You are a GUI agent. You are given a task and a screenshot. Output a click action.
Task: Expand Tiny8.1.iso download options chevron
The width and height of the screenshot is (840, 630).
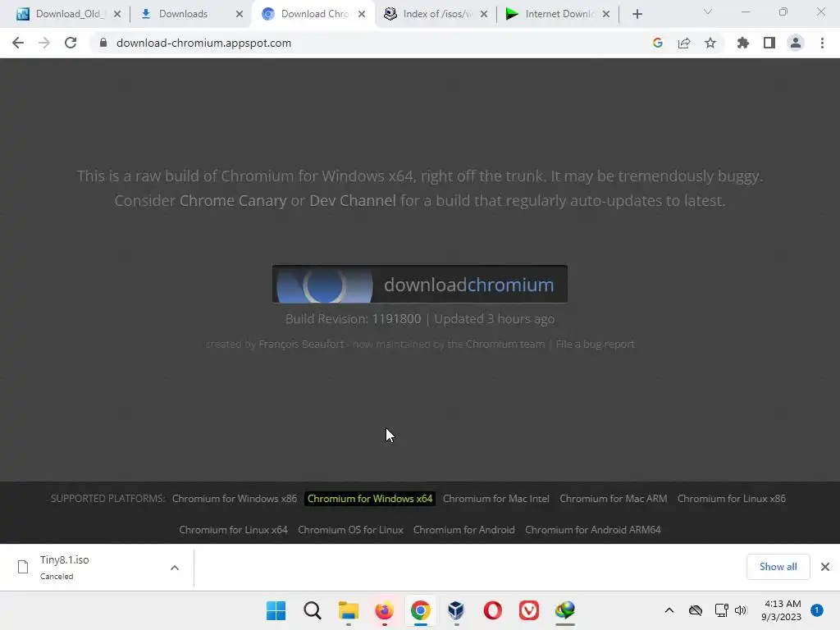click(175, 568)
